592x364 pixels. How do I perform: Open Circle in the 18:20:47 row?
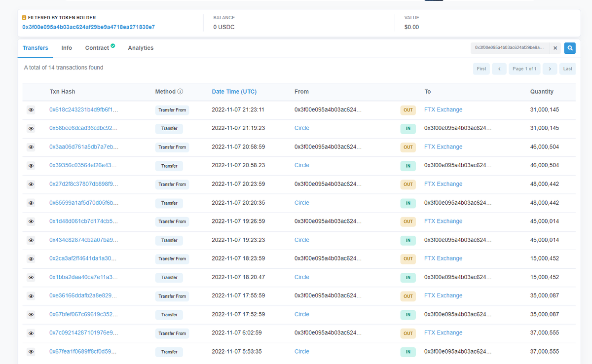pyautogui.click(x=302, y=277)
